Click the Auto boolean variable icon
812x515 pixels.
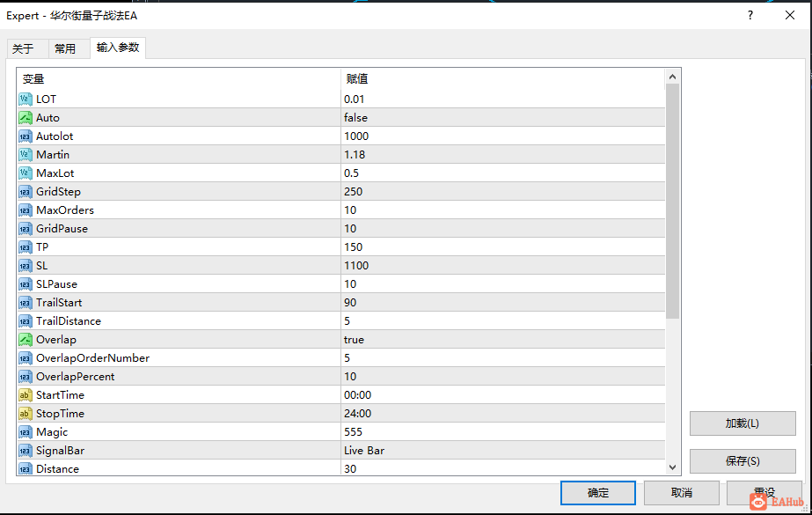tap(25, 118)
